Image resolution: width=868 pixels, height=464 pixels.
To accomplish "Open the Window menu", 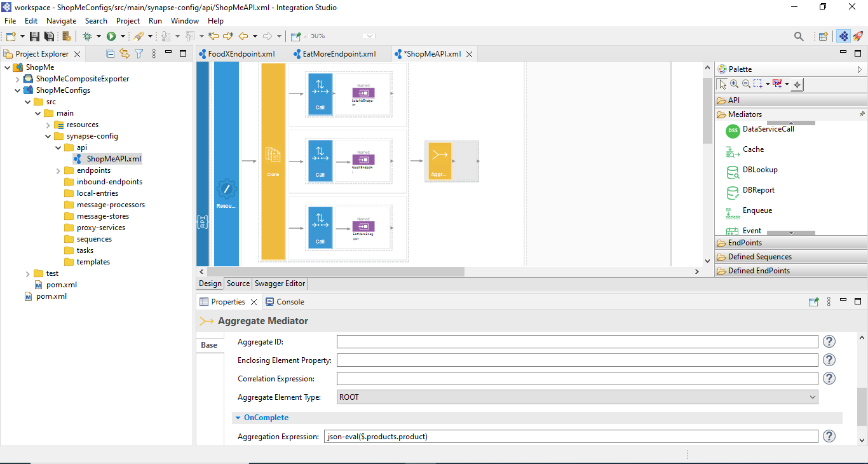I will click(x=185, y=21).
